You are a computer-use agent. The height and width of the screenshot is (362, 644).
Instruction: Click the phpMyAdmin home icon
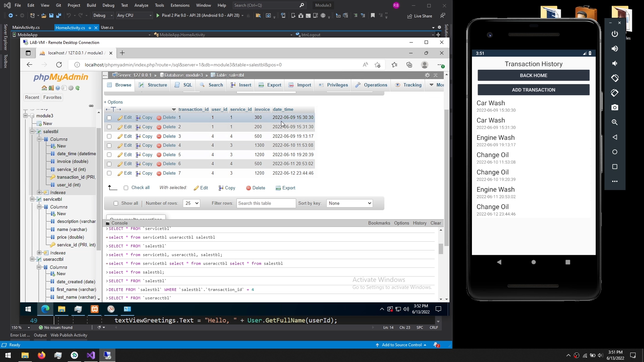(44, 88)
